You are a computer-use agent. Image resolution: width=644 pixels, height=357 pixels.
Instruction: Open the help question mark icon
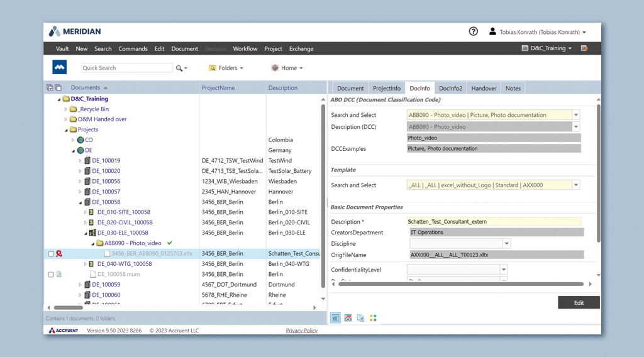(474, 31)
